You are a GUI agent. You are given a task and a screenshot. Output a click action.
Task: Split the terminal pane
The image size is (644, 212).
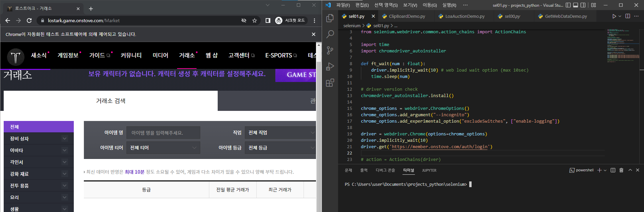613,170
